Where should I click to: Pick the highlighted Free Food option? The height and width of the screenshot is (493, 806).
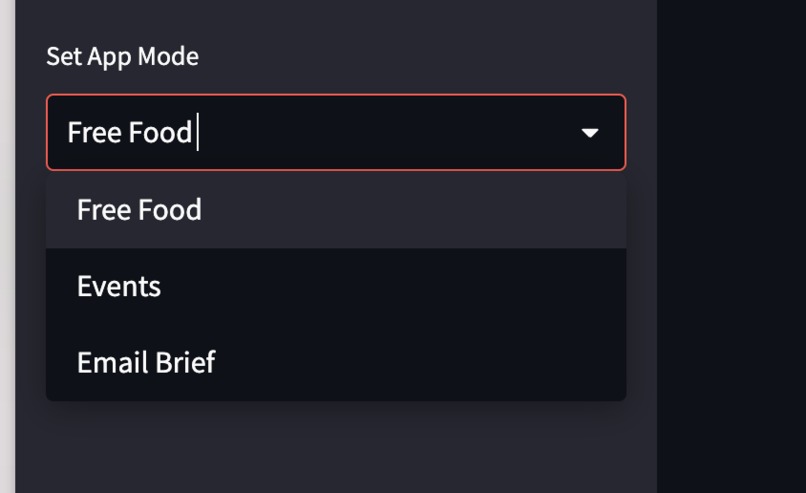[336, 210]
